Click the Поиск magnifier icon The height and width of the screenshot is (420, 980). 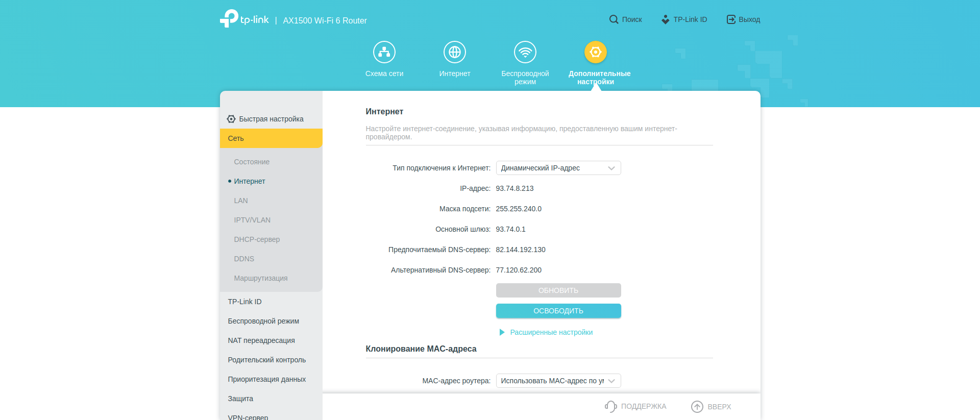tap(614, 19)
